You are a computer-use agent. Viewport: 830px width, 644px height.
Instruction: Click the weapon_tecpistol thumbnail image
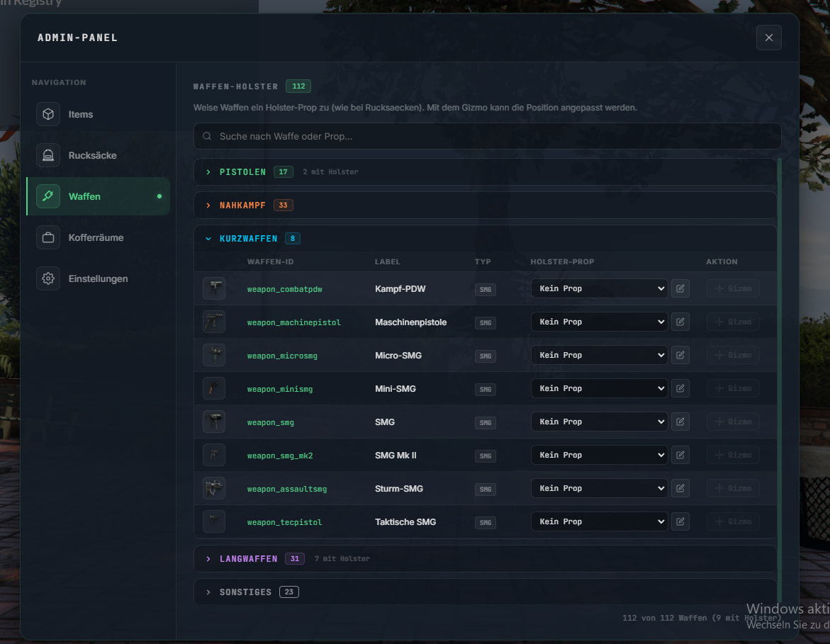(x=214, y=521)
